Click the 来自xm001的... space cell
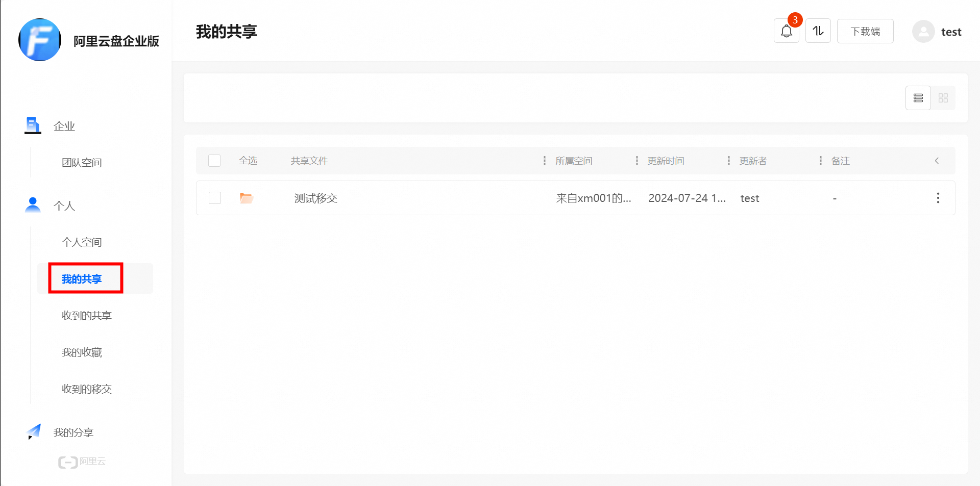980x486 pixels. pyautogui.click(x=594, y=198)
